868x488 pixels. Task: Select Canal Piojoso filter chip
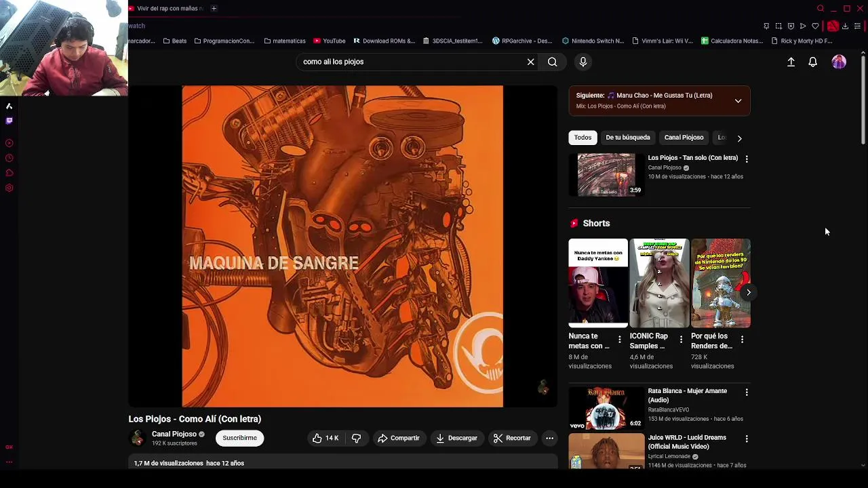pyautogui.click(x=684, y=138)
